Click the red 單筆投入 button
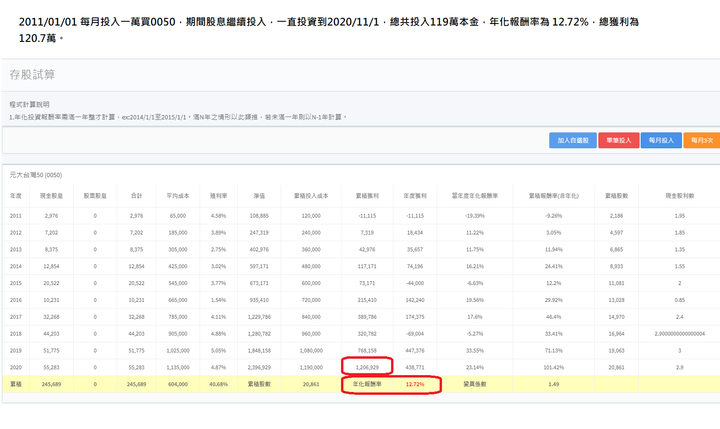Viewport: 720px width, 429px height. click(x=619, y=141)
